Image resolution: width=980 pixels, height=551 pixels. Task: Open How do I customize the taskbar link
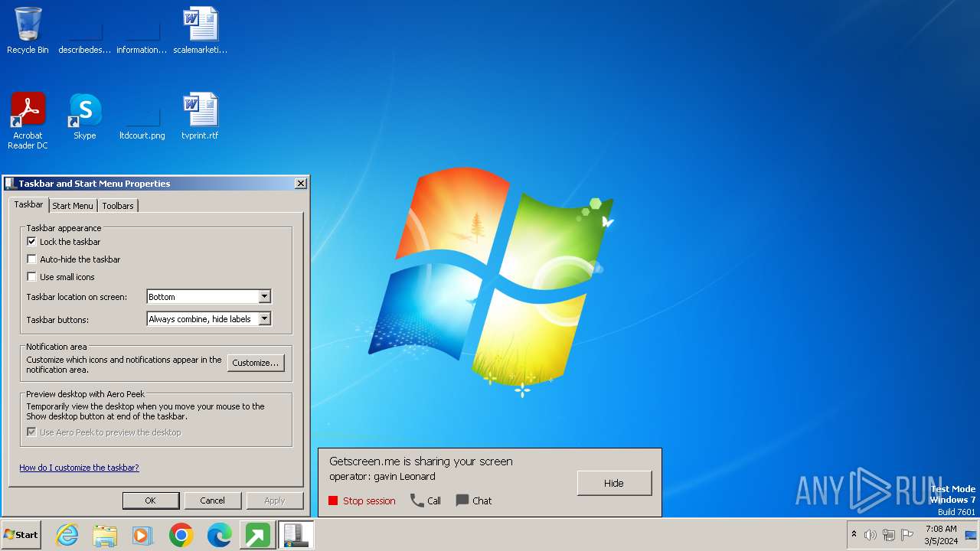pos(79,467)
